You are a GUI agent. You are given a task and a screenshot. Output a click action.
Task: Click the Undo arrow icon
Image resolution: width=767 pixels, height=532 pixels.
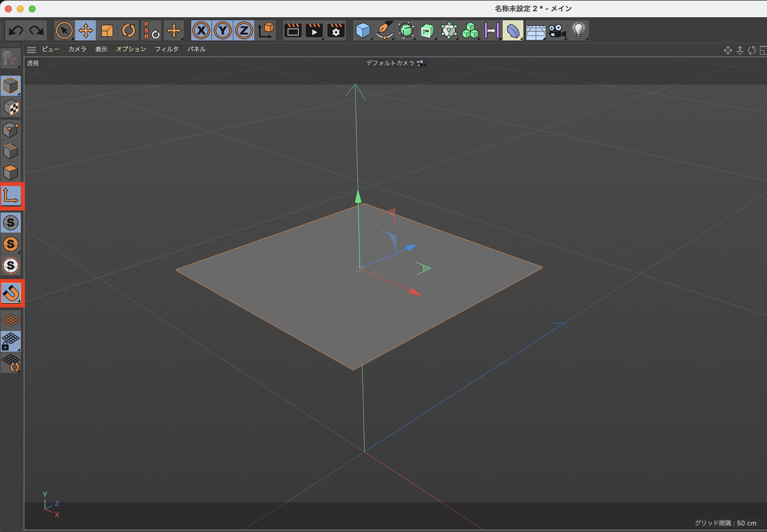point(16,30)
